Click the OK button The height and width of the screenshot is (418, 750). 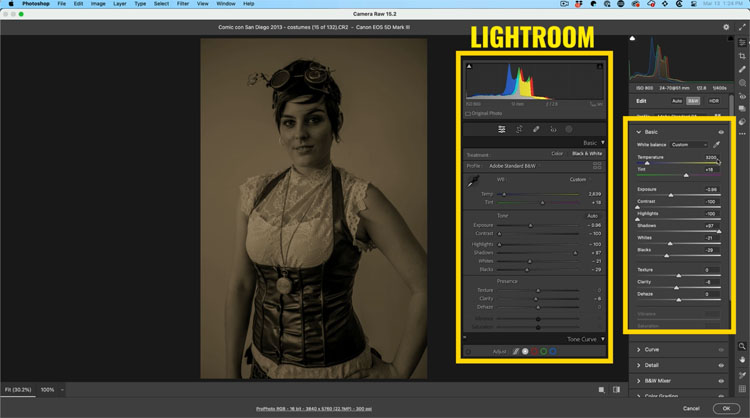point(726,408)
